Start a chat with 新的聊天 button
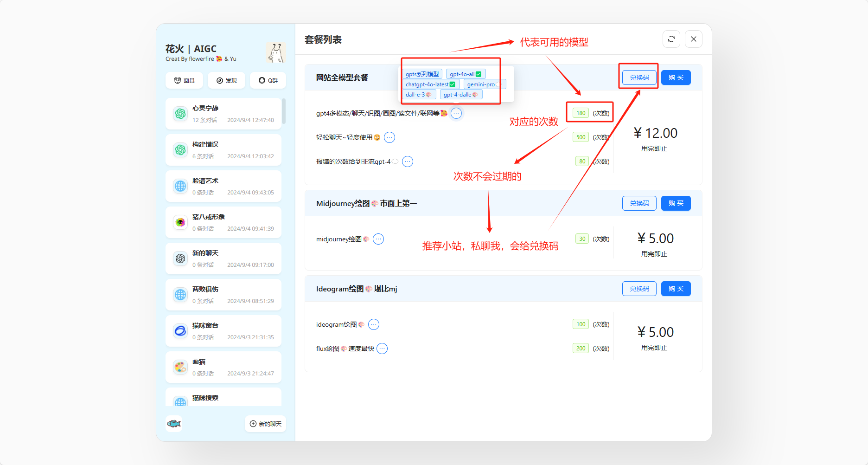This screenshot has height=465, width=868. coord(265,424)
